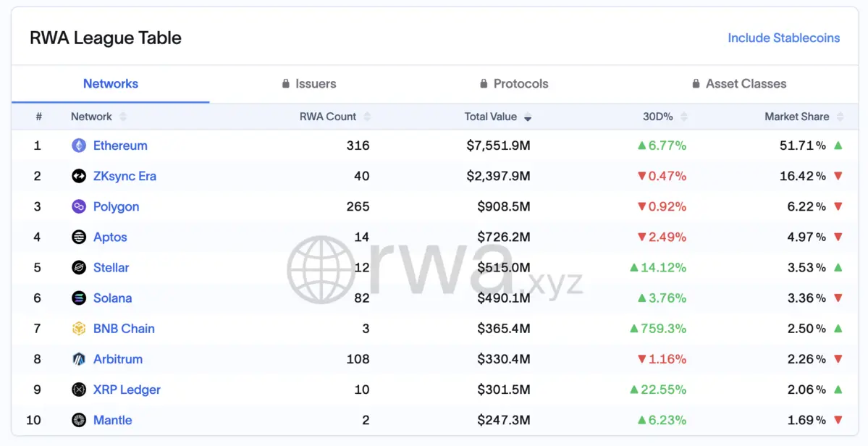Click the Arbitrum logo icon

pos(79,359)
